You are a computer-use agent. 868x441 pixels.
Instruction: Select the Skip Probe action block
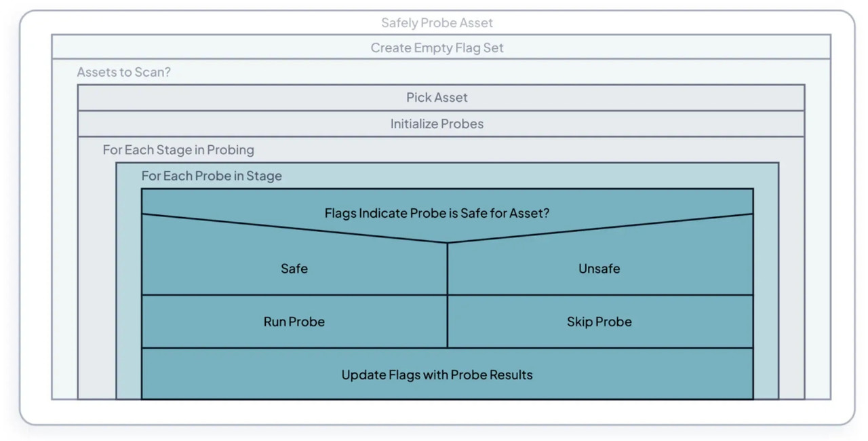599,322
